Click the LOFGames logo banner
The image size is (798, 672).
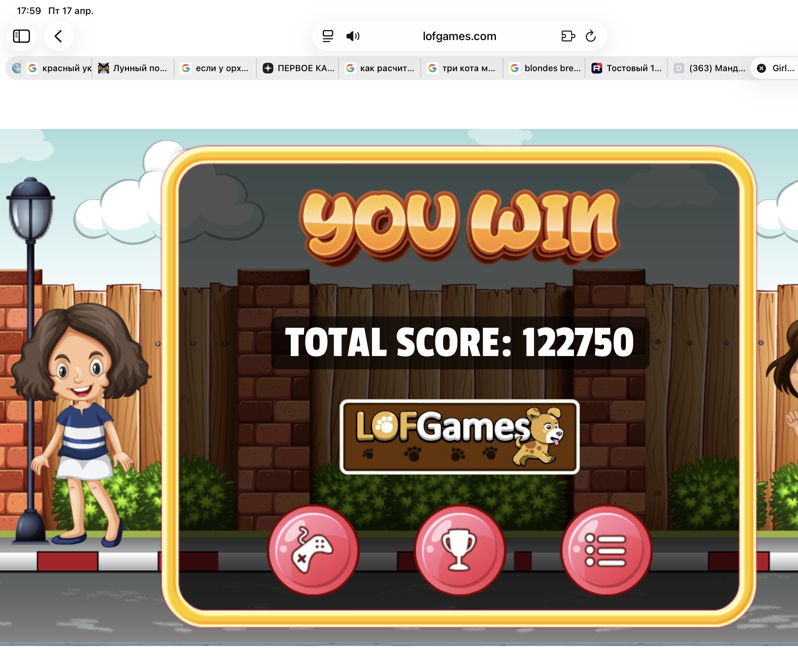[459, 437]
